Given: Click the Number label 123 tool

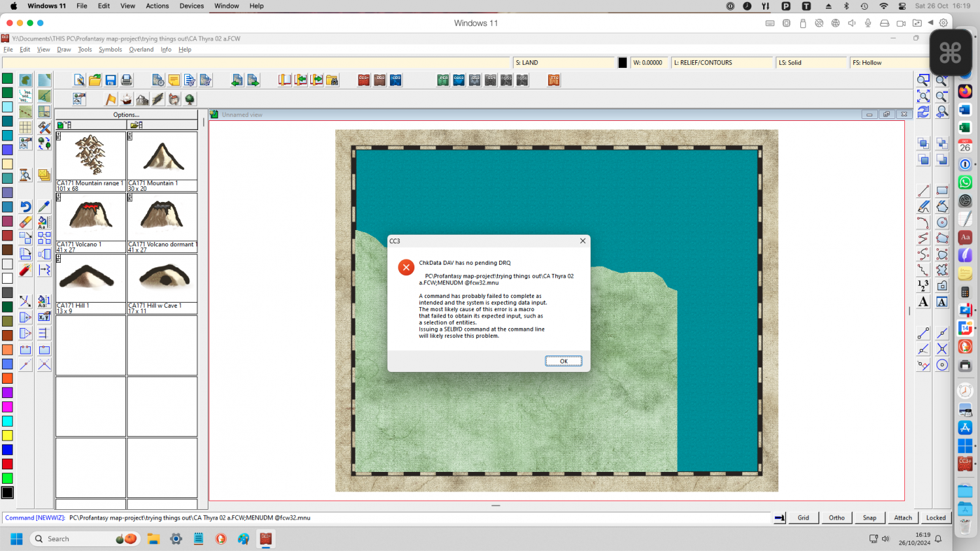Looking at the screenshot, I should (x=923, y=286).
